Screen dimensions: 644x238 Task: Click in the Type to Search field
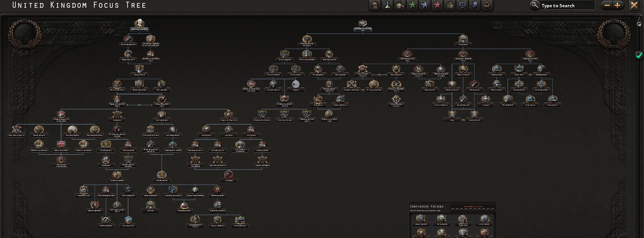tap(567, 6)
